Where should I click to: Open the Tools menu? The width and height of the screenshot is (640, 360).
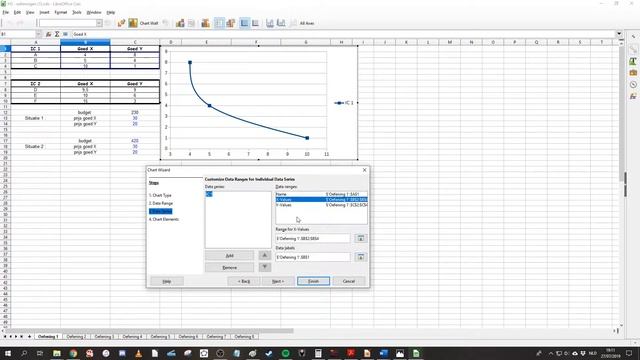[77, 12]
